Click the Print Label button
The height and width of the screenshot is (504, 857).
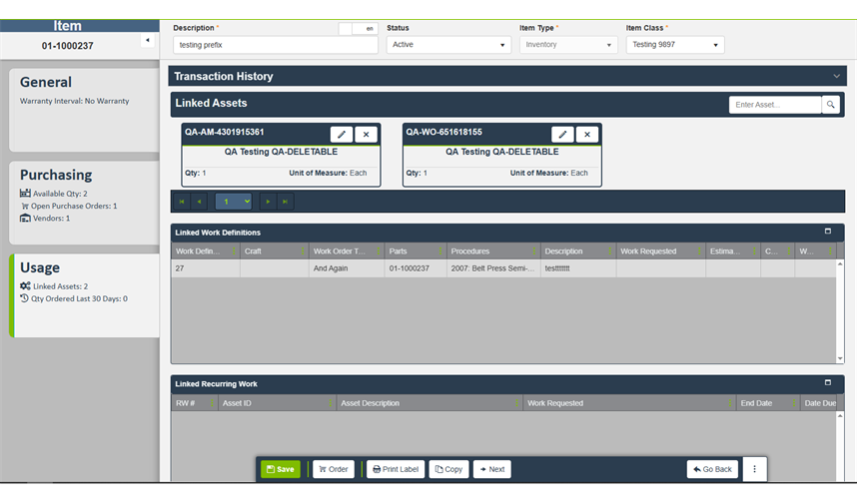[x=396, y=469]
